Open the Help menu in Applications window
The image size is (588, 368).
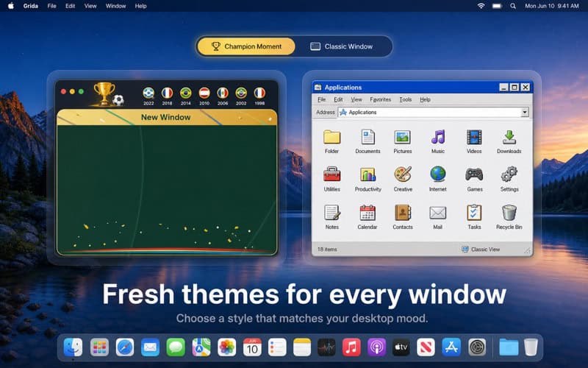[x=425, y=99]
